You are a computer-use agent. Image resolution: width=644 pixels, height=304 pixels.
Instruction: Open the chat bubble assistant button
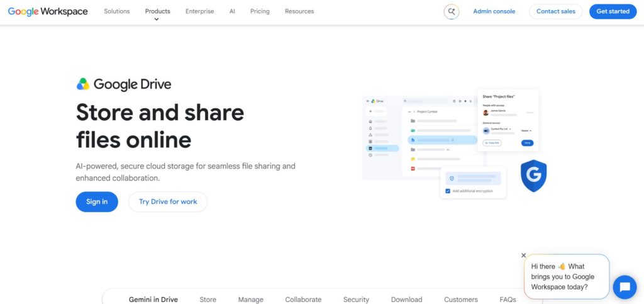[x=625, y=287]
